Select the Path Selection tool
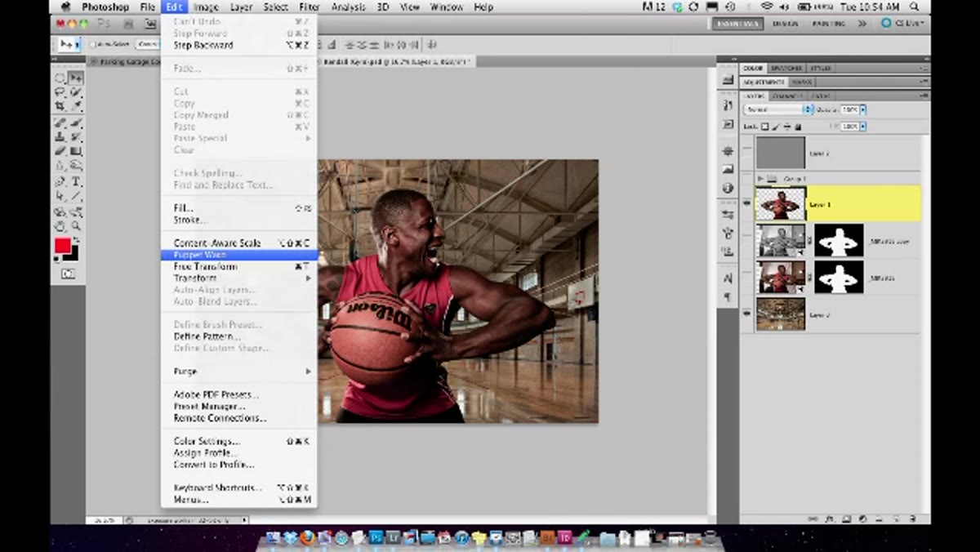Image resolution: width=980 pixels, height=552 pixels. (x=60, y=196)
